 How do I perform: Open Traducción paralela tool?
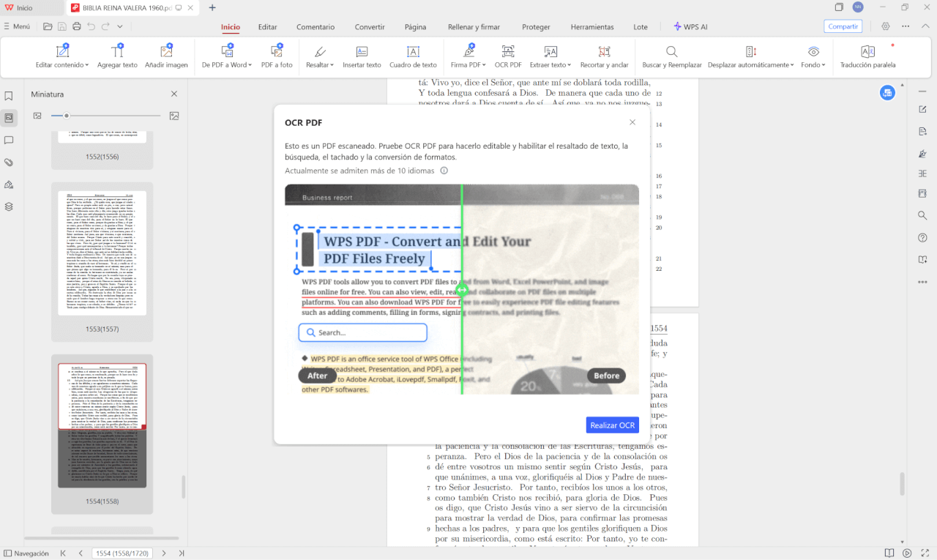[867, 56]
